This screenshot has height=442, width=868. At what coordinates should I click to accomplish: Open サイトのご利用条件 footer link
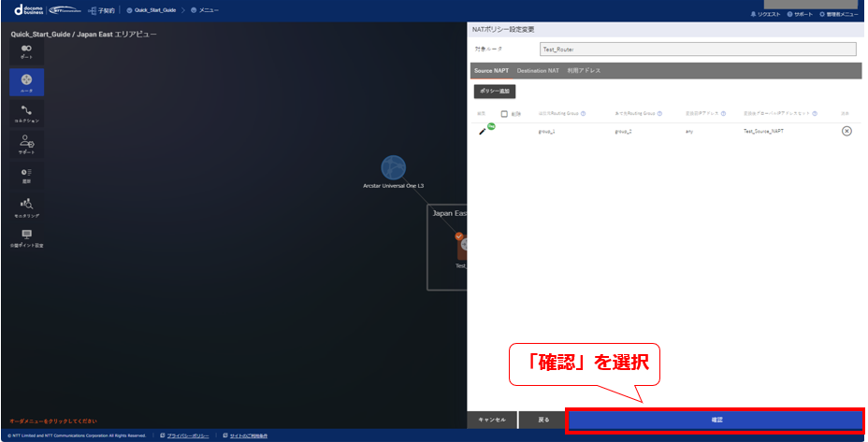[x=249, y=435]
